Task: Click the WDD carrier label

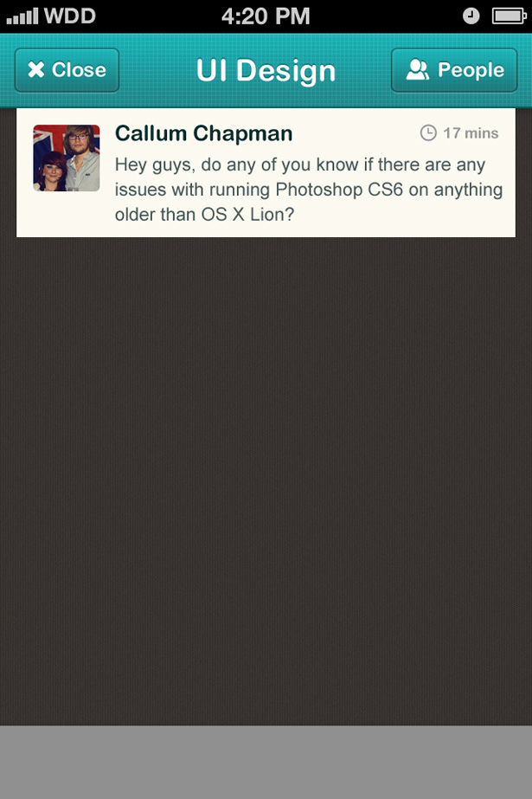Action: click(69, 16)
